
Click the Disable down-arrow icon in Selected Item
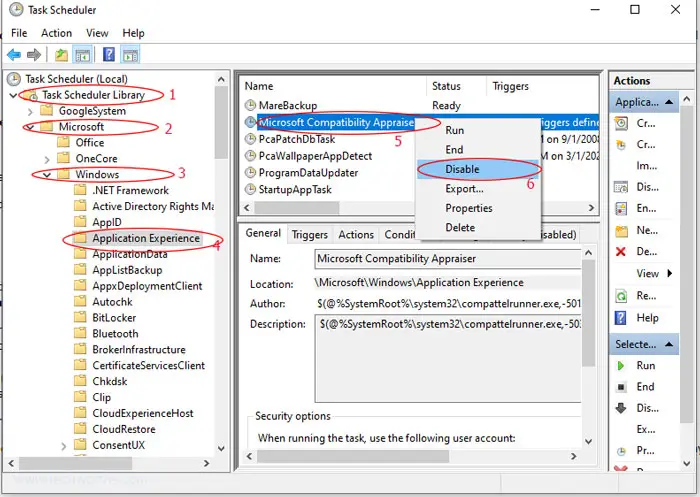coord(621,408)
